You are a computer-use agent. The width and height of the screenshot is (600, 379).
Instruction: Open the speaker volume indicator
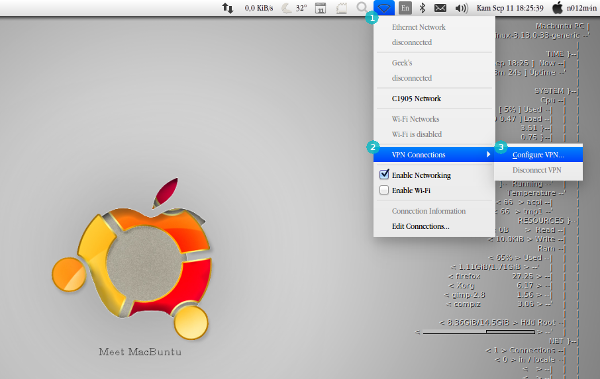tap(461, 8)
